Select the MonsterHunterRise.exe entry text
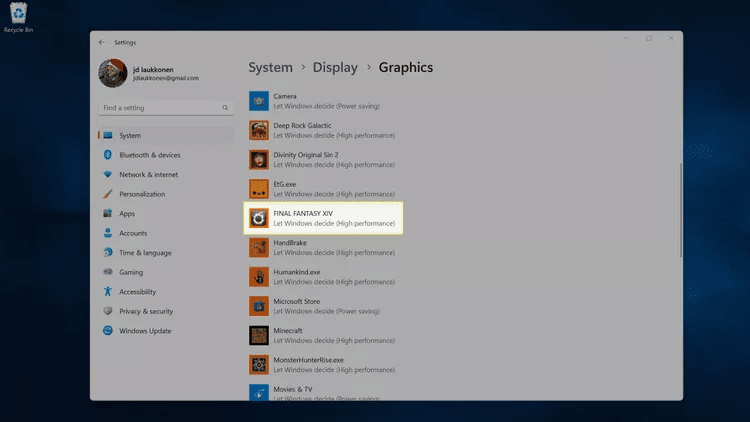 (334, 365)
